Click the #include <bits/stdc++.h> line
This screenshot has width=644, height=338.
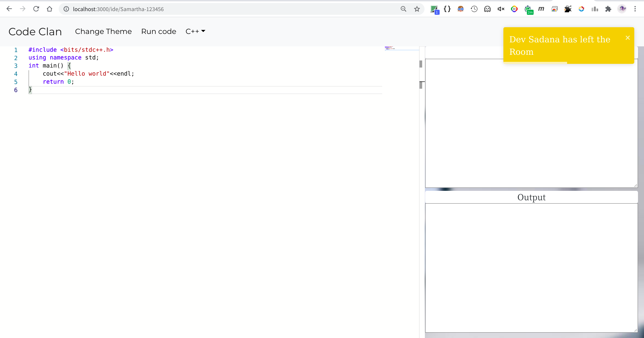pos(71,50)
